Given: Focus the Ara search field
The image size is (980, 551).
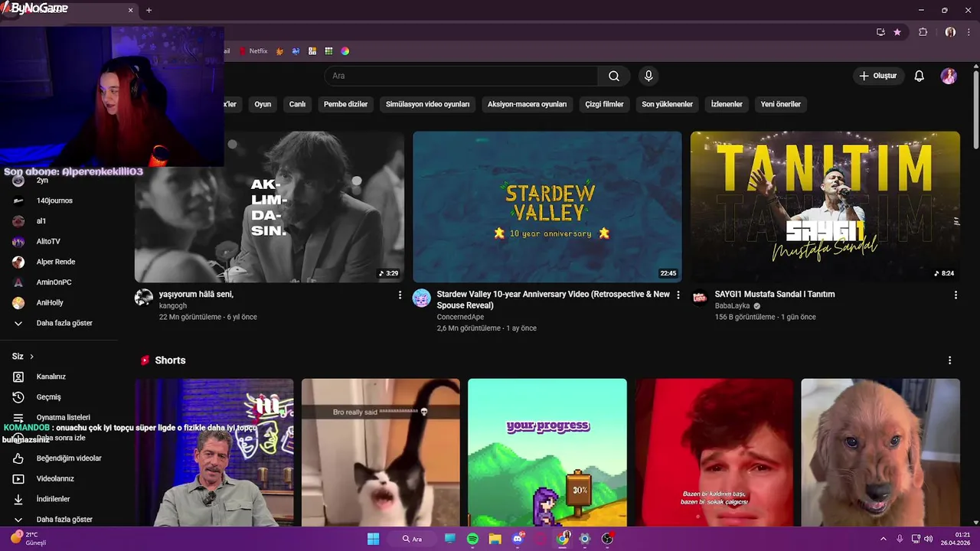Looking at the screenshot, I should pos(461,76).
